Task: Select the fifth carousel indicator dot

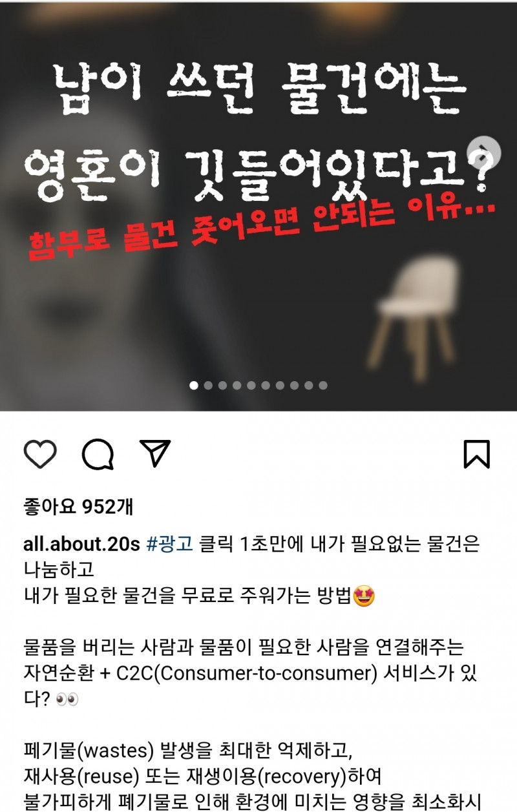Action: tap(251, 386)
